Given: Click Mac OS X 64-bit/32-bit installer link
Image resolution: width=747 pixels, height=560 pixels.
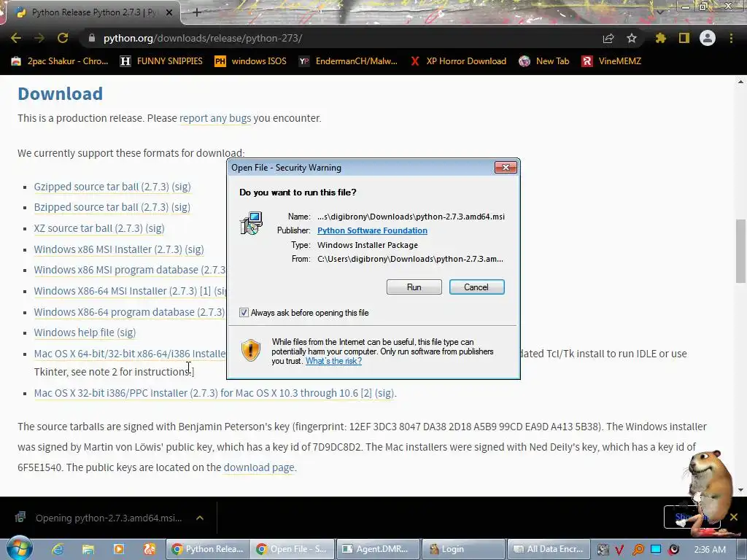Looking at the screenshot, I should click(x=130, y=354).
